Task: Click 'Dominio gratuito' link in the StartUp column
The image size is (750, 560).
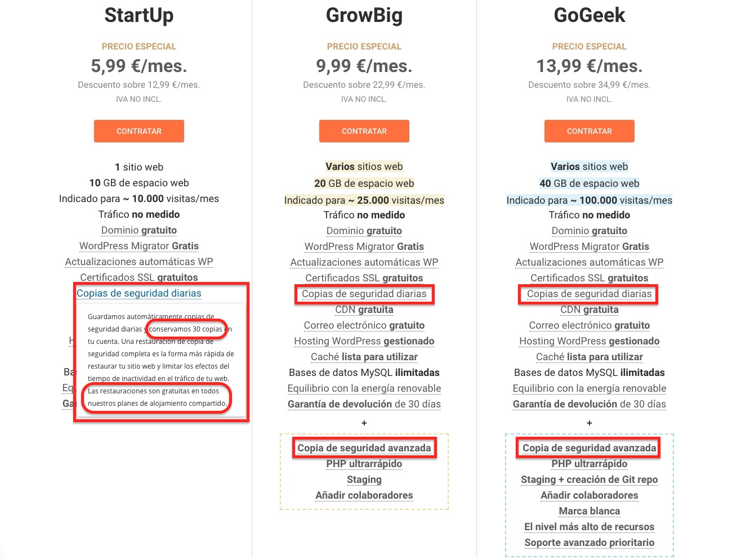Action: (139, 230)
